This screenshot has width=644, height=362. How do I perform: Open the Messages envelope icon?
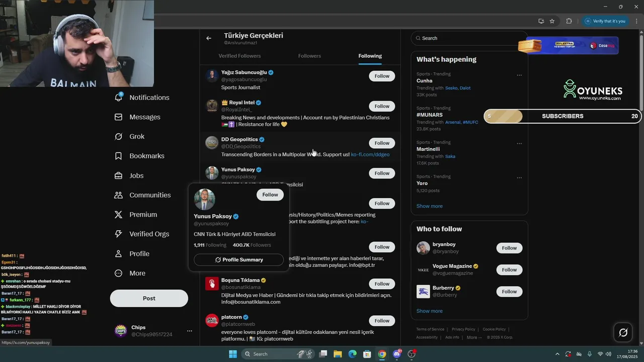point(118,117)
